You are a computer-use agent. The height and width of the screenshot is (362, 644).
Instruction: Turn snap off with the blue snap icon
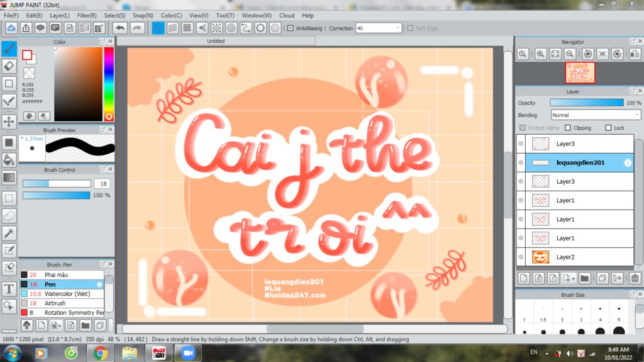coord(158,28)
